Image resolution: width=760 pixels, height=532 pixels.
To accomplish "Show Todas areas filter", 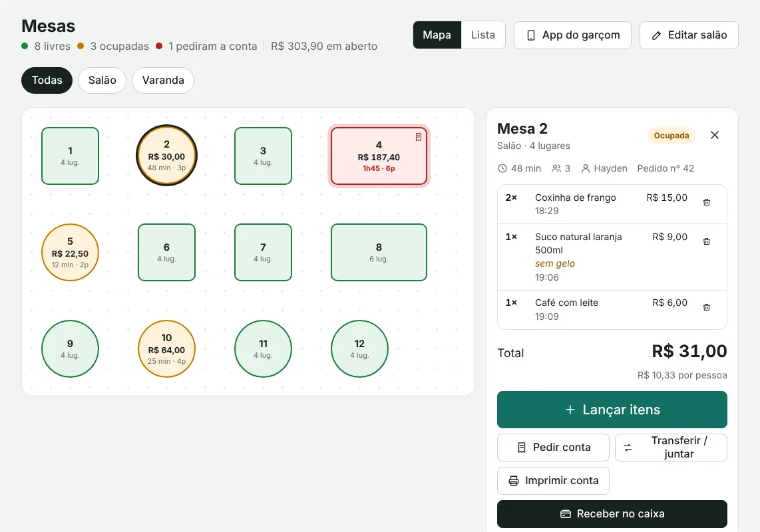I will click(47, 80).
